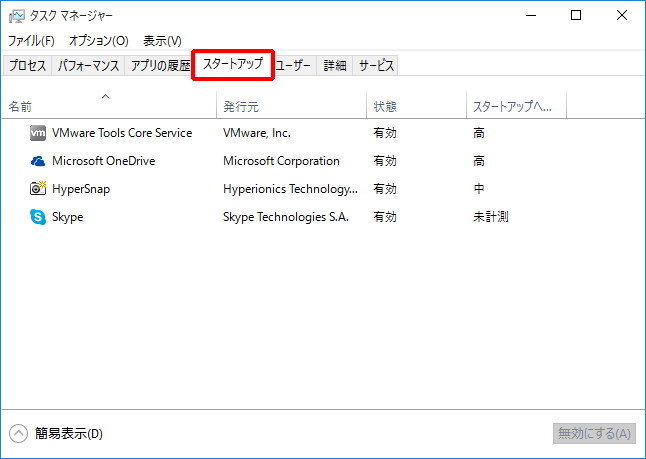
Task: Click the HyperSnap camera icon
Action: click(38, 188)
